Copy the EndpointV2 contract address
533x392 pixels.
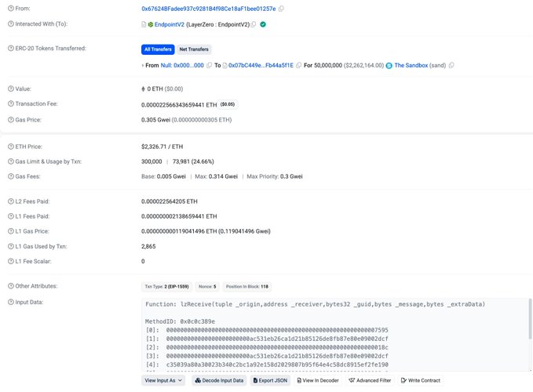point(254,24)
